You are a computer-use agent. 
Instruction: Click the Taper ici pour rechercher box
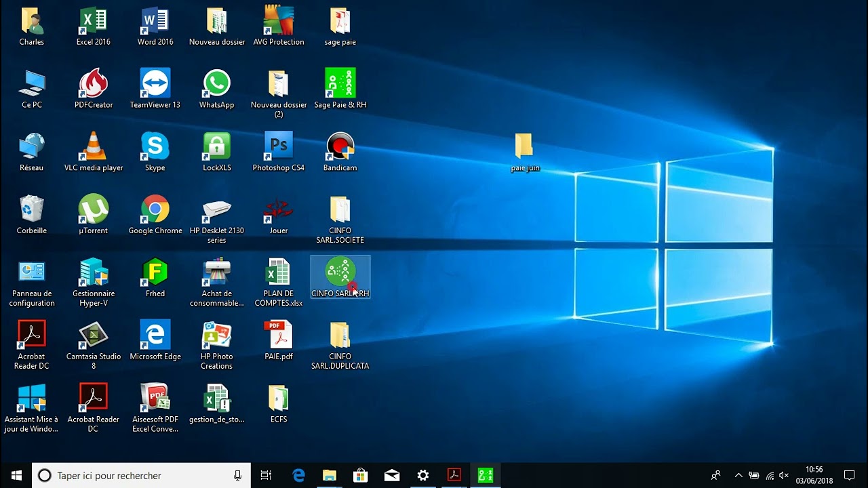coord(141,476)
